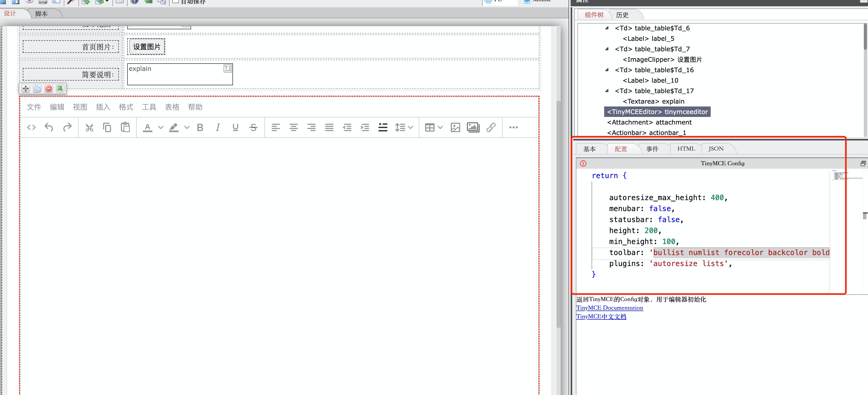Toggle bold formatting
Image resolution: width=868 pixels, height=395 pixels.
[x=200, y=127]
